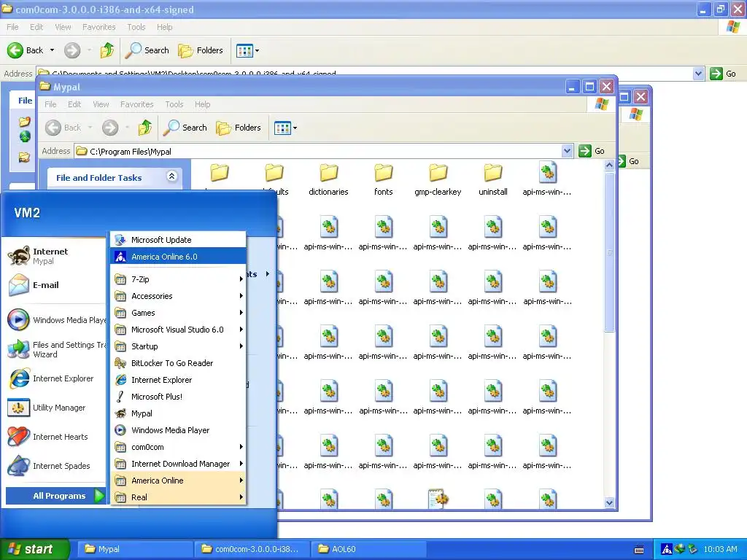Select the fonts folder
This screenshot has height=560, width=747.
tap(384, 180)
